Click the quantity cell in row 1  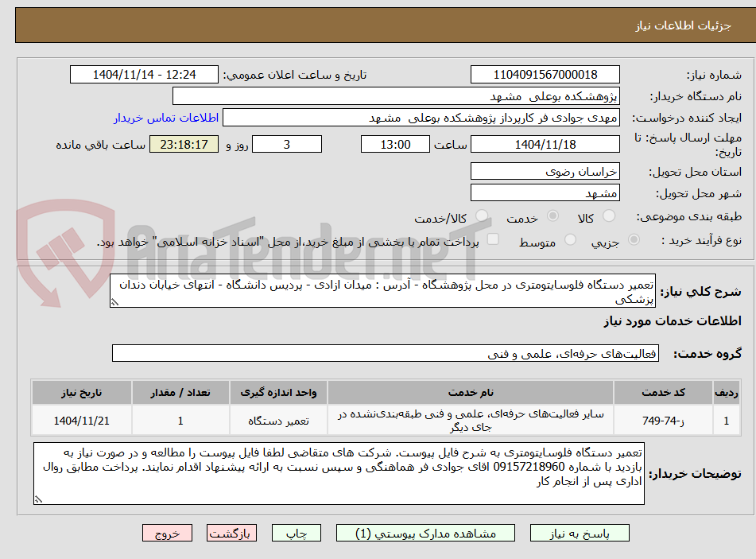180,421
